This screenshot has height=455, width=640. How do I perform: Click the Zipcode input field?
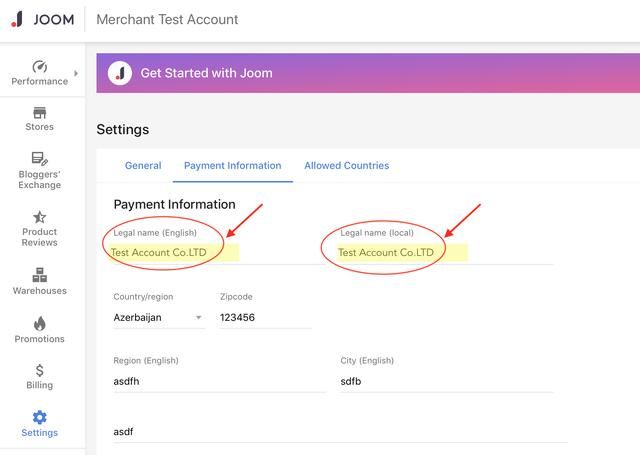[x=265, y=318]
